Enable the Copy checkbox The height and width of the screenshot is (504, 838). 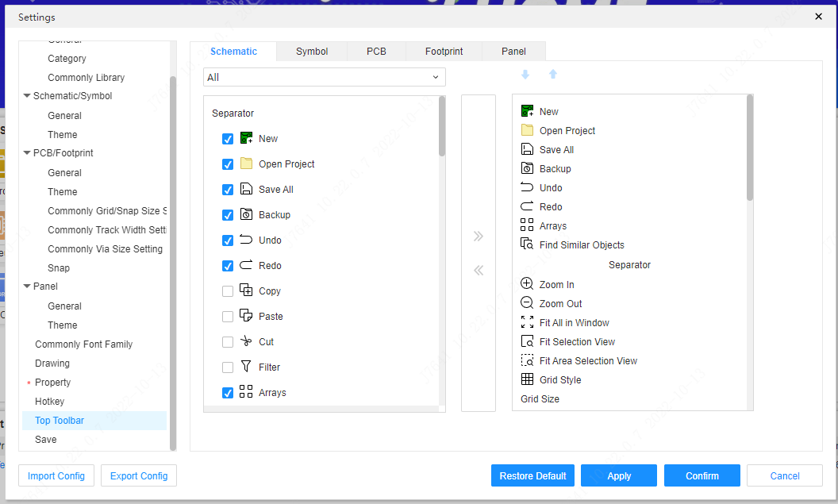(x=228, y=290)
